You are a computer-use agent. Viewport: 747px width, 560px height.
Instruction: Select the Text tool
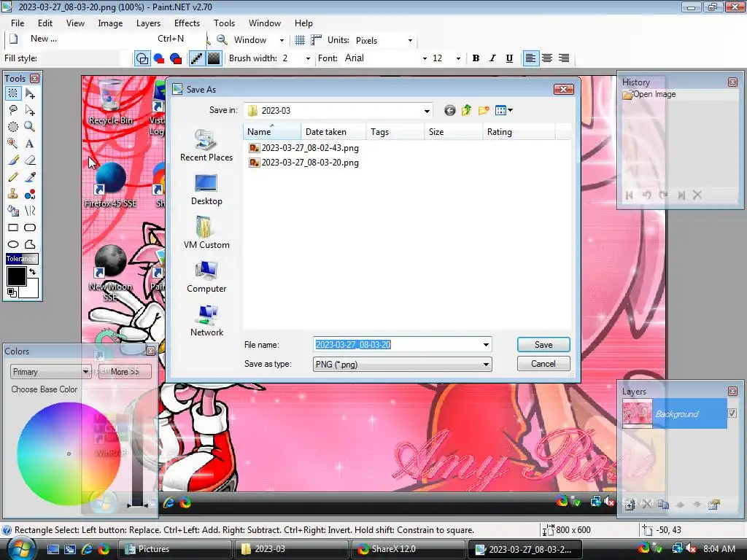click(x=30, y=144)
